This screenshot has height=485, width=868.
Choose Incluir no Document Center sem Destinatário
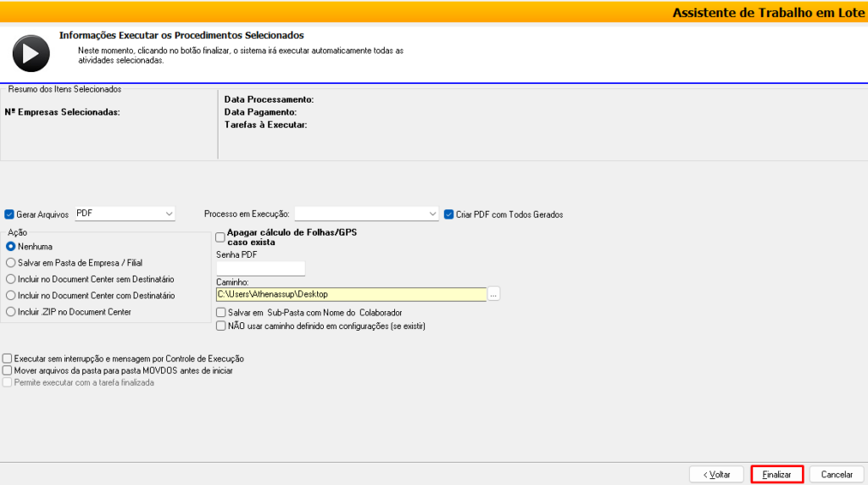[x=11, y=279]
